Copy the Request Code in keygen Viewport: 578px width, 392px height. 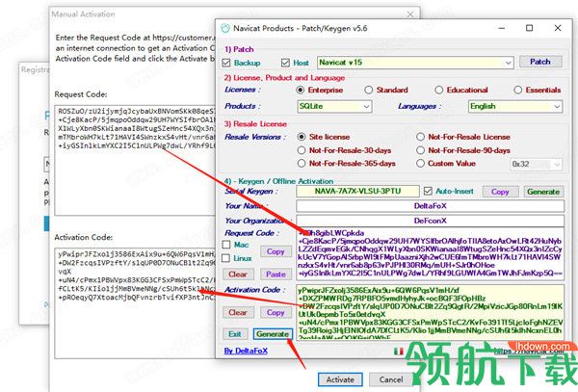click(x=276, y=251)
